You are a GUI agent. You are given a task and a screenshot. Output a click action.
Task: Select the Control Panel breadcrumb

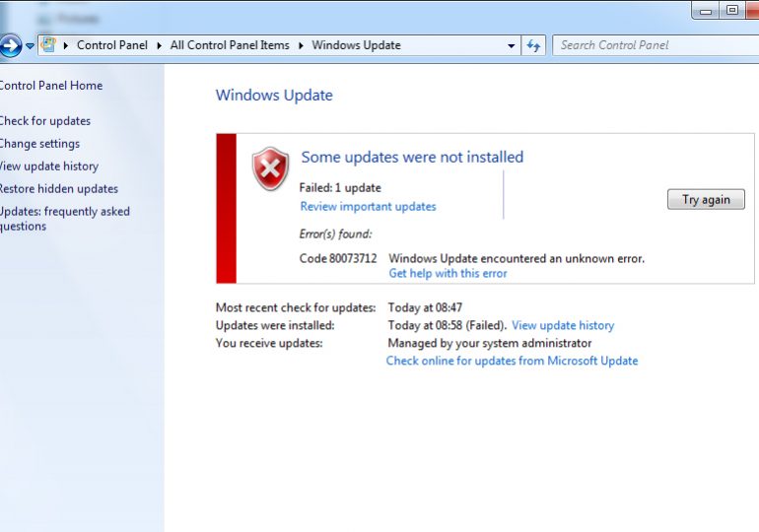[x=112, y=45]
